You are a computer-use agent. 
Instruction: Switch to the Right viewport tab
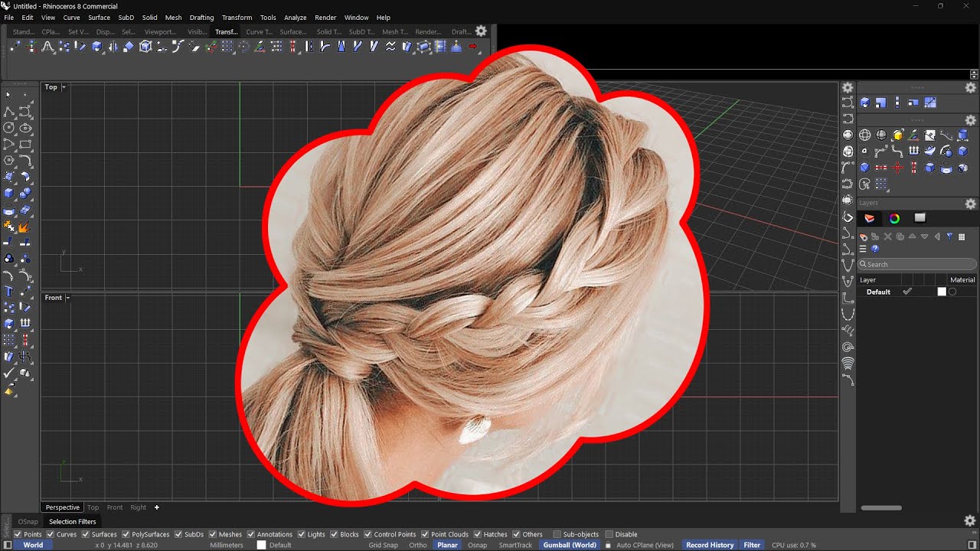pos(138,507)
